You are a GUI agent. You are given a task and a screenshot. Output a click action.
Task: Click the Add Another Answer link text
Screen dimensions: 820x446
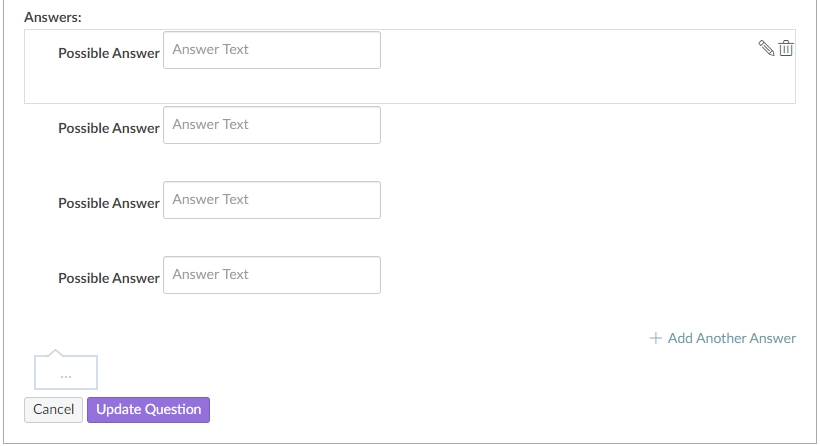click(732, 338)
